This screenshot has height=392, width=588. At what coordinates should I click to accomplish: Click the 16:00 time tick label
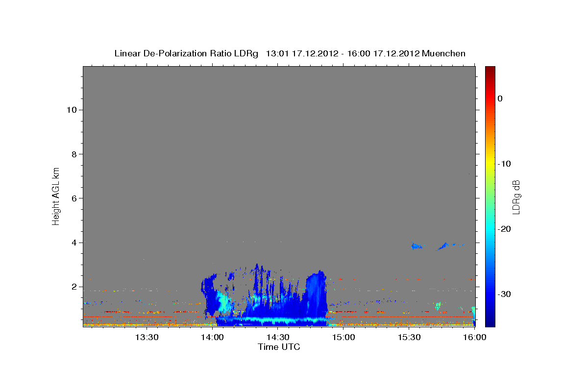pyautogui.click(x=474, y=337)
